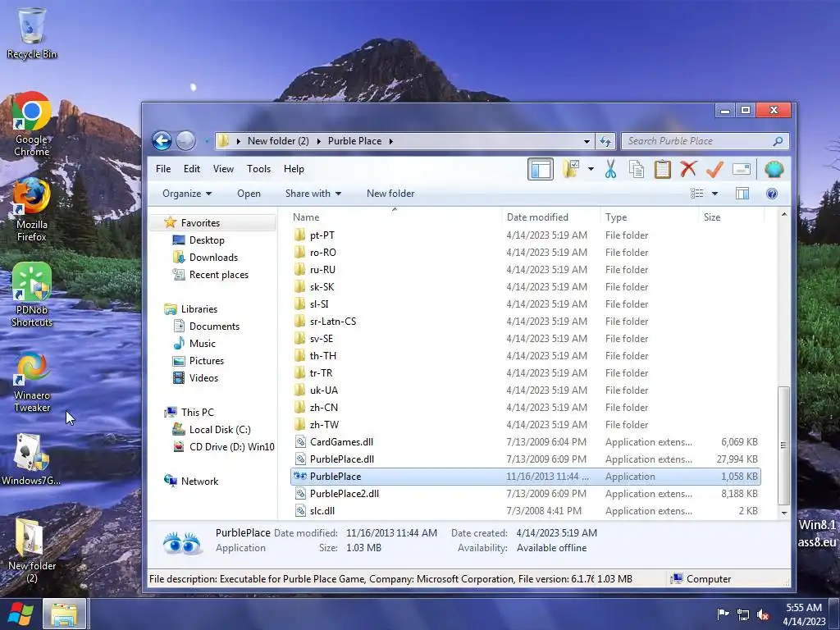Open the view options dropdown arrow
840x630 pixels.
tap(714, 194)
